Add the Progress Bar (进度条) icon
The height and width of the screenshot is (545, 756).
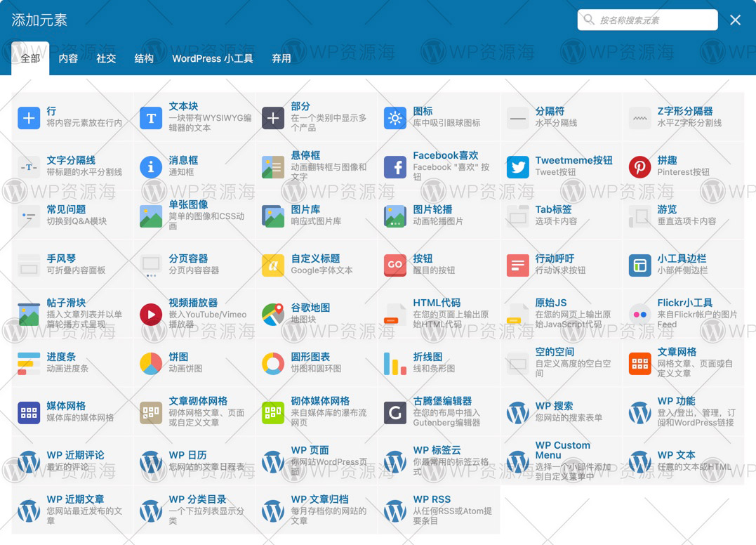[29, 363]
